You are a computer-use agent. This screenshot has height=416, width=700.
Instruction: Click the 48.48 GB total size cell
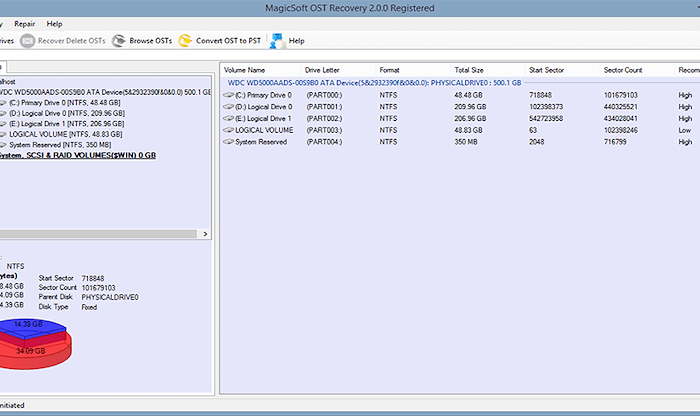(x=468, y=95)
